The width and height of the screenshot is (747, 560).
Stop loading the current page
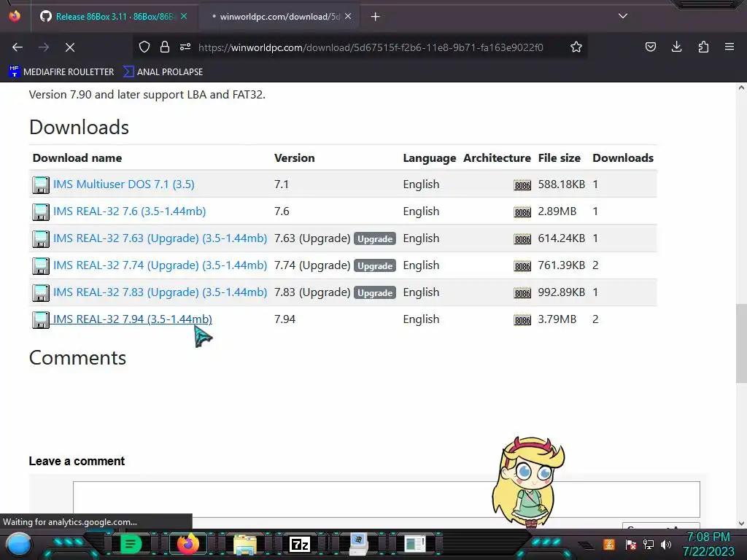click(70, 47)
